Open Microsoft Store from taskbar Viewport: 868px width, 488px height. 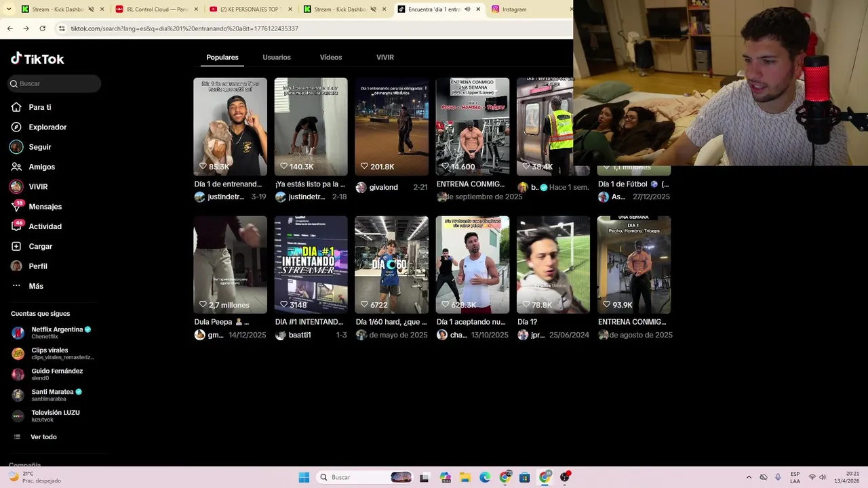click(x=524, y=477)
